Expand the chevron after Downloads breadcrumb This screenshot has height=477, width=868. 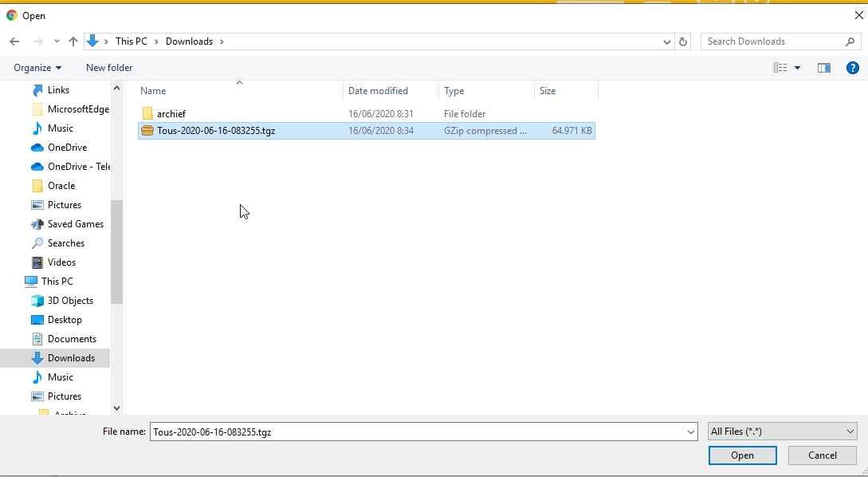[222, 41]
